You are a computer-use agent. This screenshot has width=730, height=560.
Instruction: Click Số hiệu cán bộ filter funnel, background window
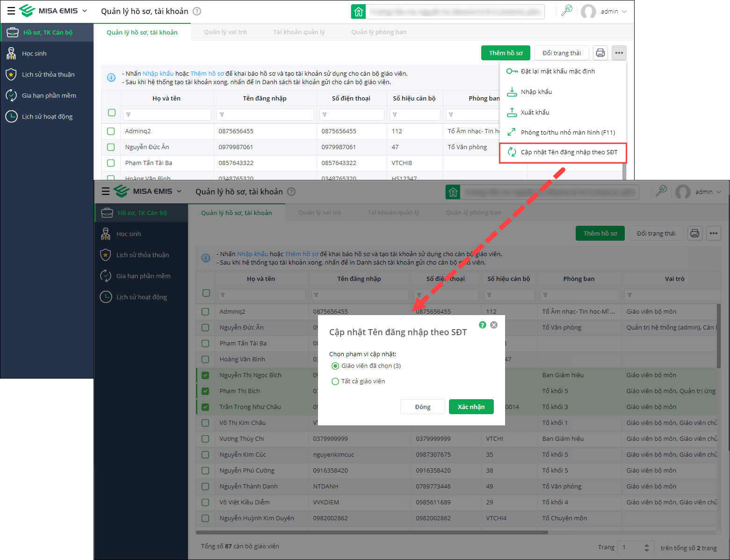tap(395, 115)
